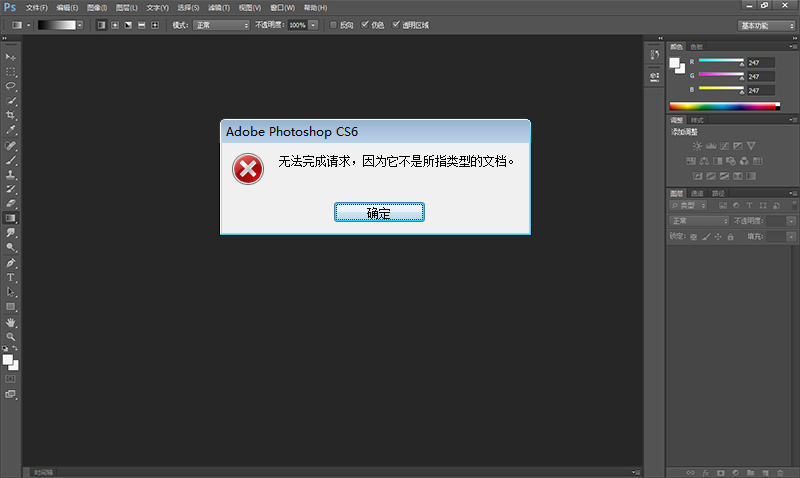The image size is (800, 478).
Task: Select the Dodge tool
Action: (10, 247)
